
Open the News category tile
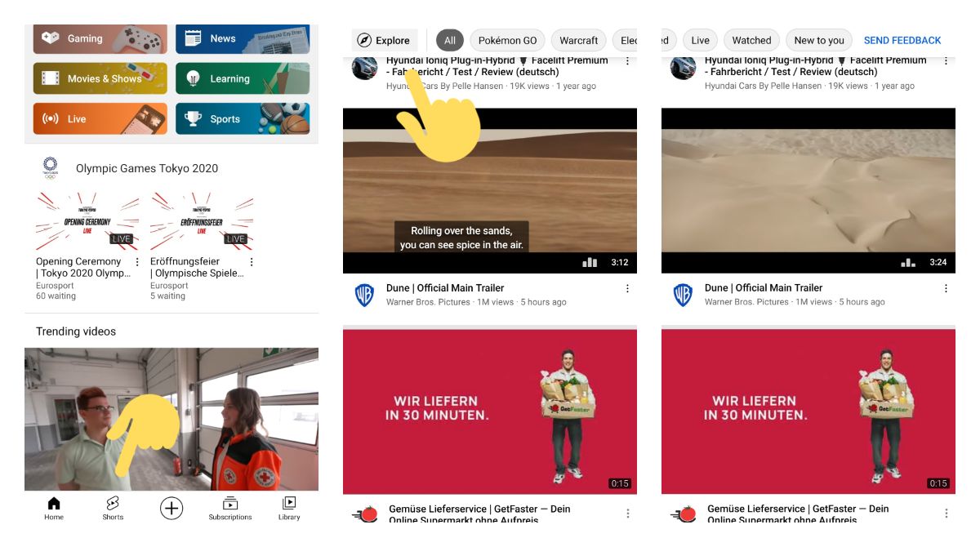pyautogui.click(x=243, y=38)
